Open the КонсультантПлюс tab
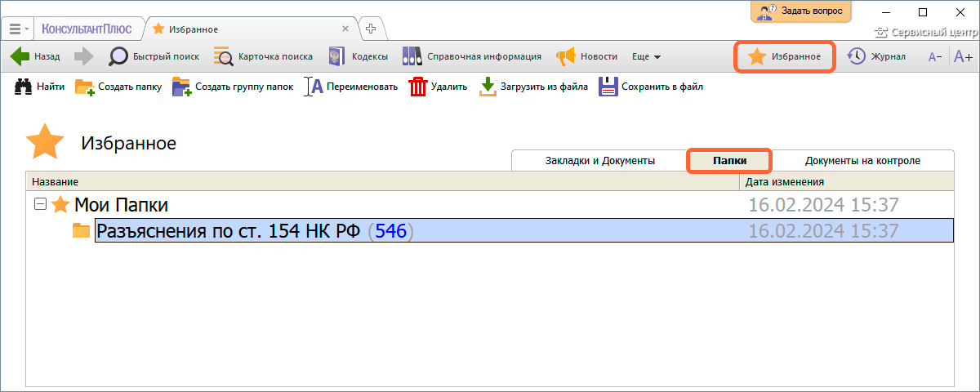This screenshot has height=392, width=980. point(87,29)
